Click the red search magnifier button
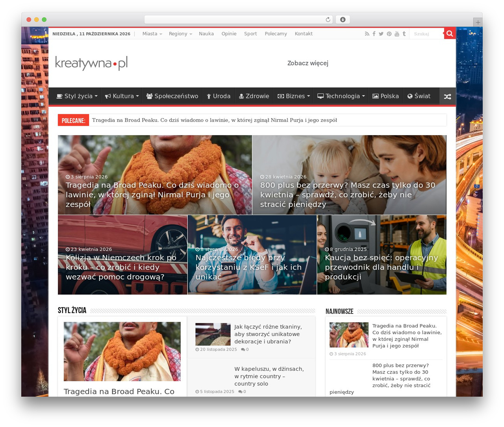 click(450, 33)
